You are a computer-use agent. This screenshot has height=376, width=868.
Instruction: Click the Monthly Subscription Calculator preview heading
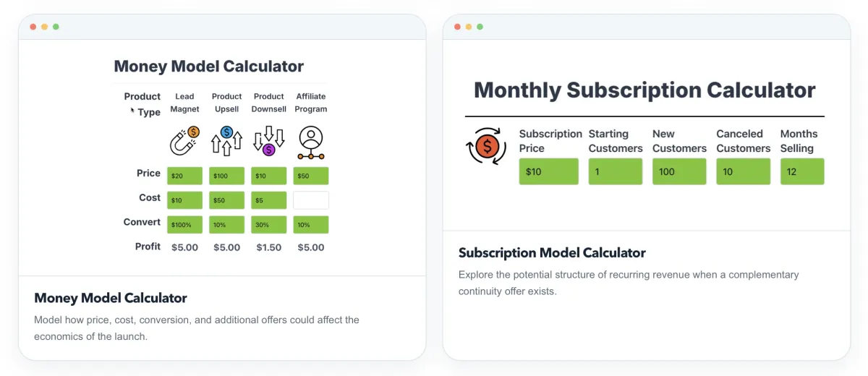[x=644, y=90]
